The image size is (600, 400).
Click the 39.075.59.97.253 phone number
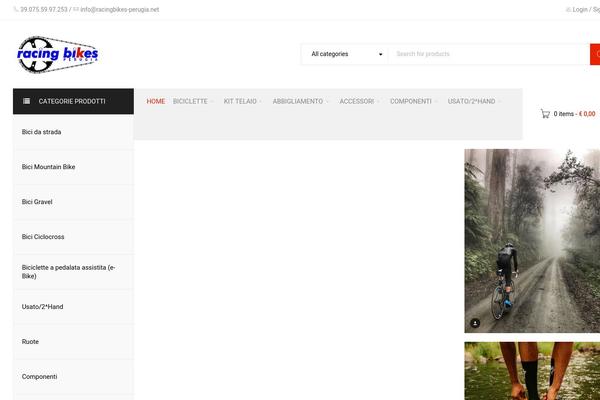click(44, 10)
